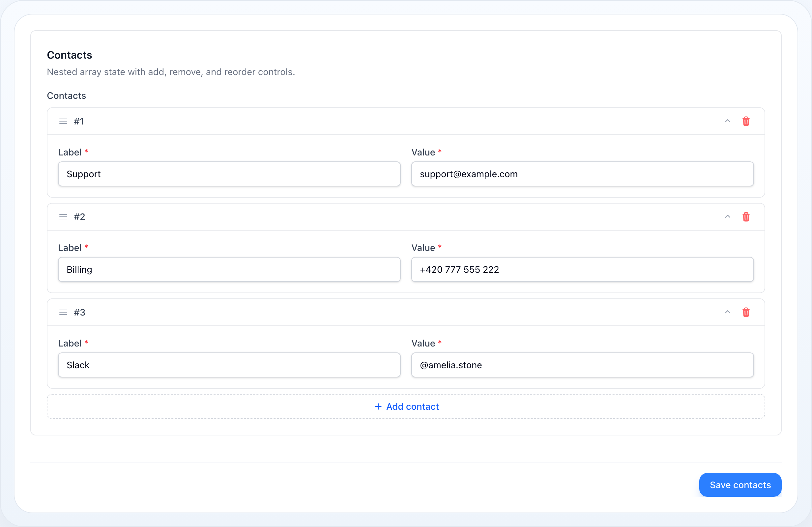Select the Value field with @amelia.stone

tap(582, 365)
